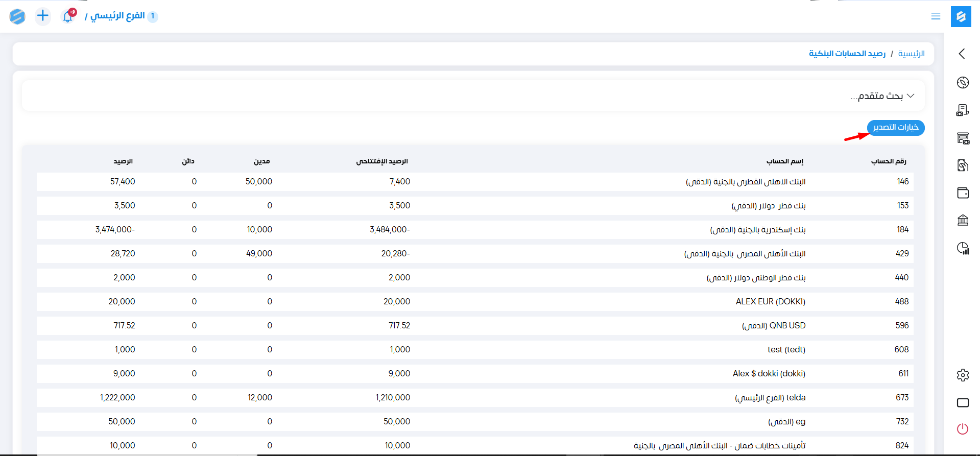Click the plus quick-add icon

[x=43, y=16]
